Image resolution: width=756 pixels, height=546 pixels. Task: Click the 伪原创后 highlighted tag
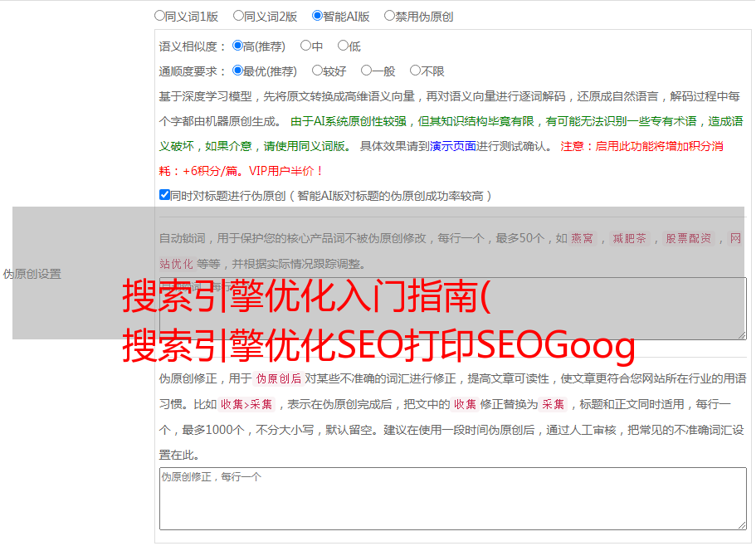[279, 378]
